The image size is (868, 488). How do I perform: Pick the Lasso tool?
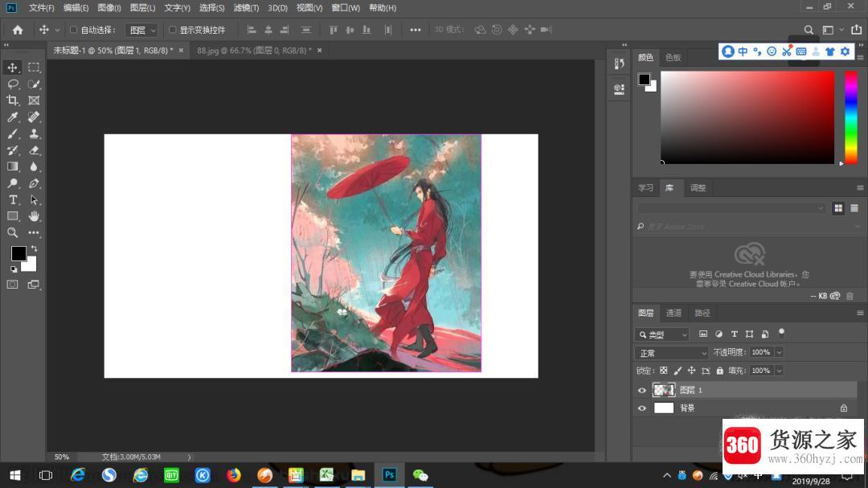point(12,84)
